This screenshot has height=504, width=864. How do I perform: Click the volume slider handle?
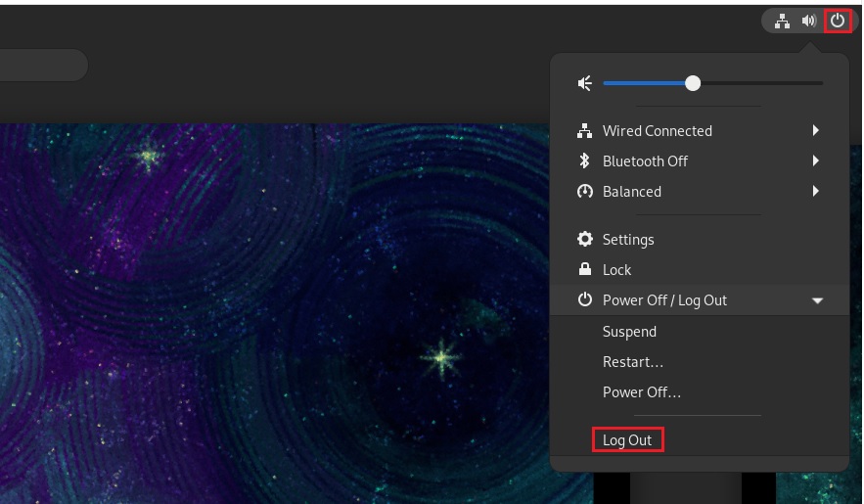[693, 84]
